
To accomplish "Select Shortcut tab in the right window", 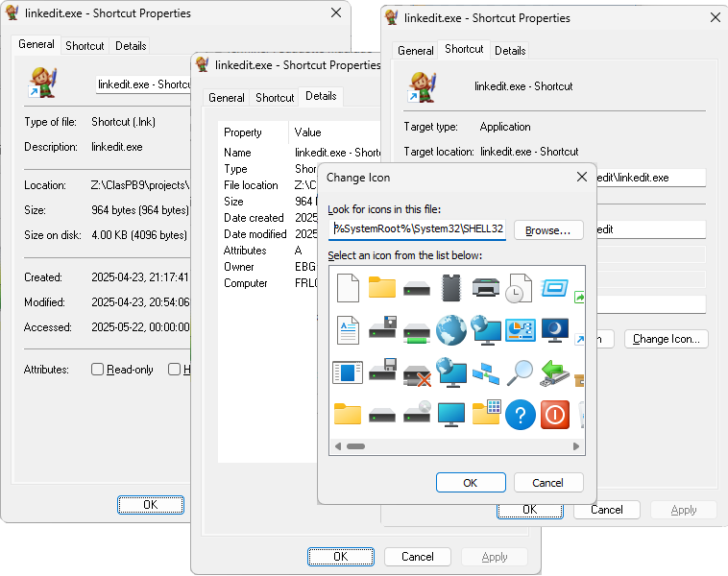I will pos(464,49).
